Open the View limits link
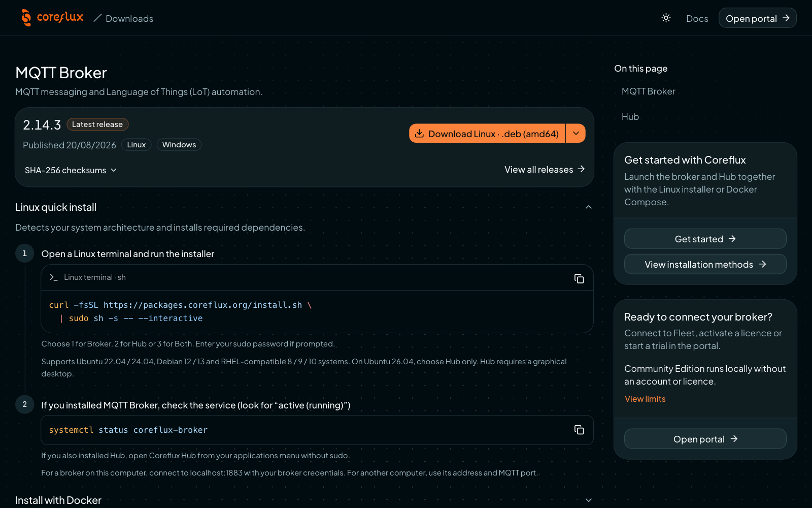This screenshot has height=508, width=812. point(645,399)
